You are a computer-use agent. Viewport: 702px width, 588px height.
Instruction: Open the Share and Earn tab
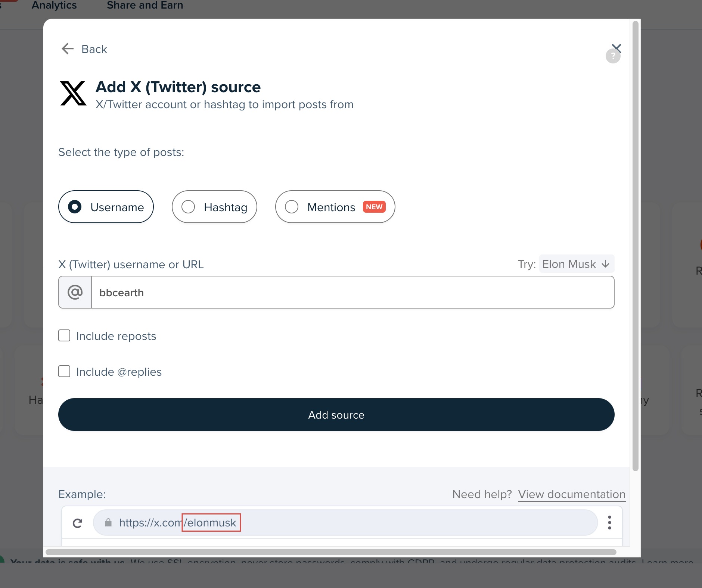[145, 5]
